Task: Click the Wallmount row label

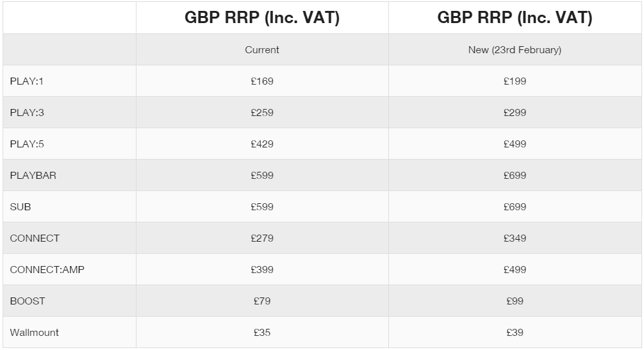Action: tap(34, 333)
